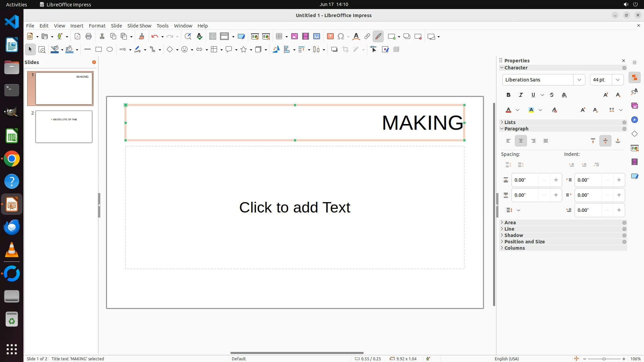Open the Format menu
Screen dimensions: 644x362
(97, 26)
